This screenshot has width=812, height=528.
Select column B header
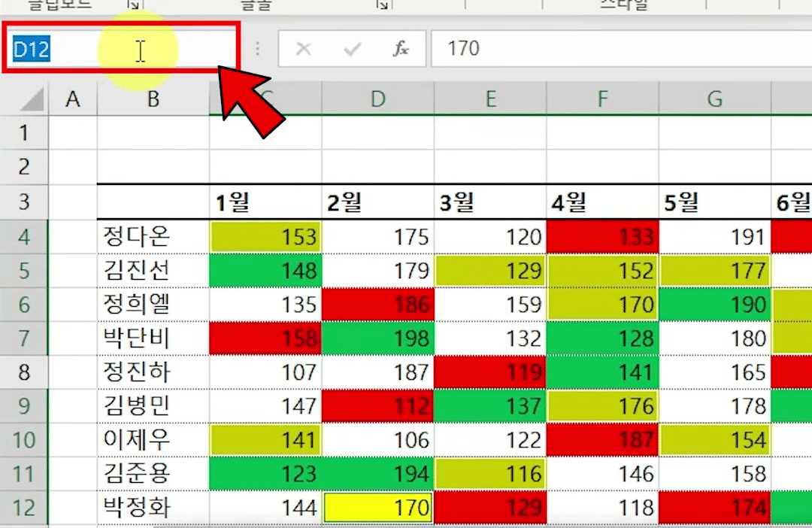pyautogui.click(x=153, y=99)
